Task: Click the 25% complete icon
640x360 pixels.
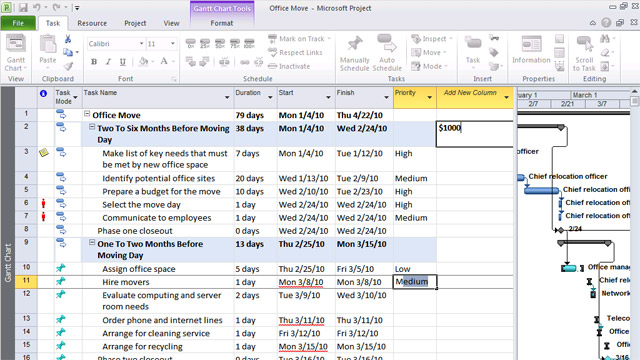Action: (205, 43)
